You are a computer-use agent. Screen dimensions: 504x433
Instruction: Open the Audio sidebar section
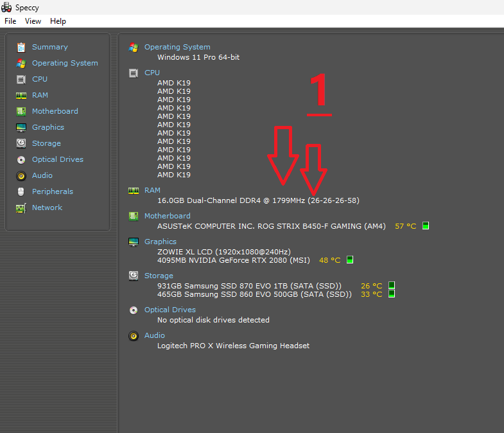click(x=42, y=175)
